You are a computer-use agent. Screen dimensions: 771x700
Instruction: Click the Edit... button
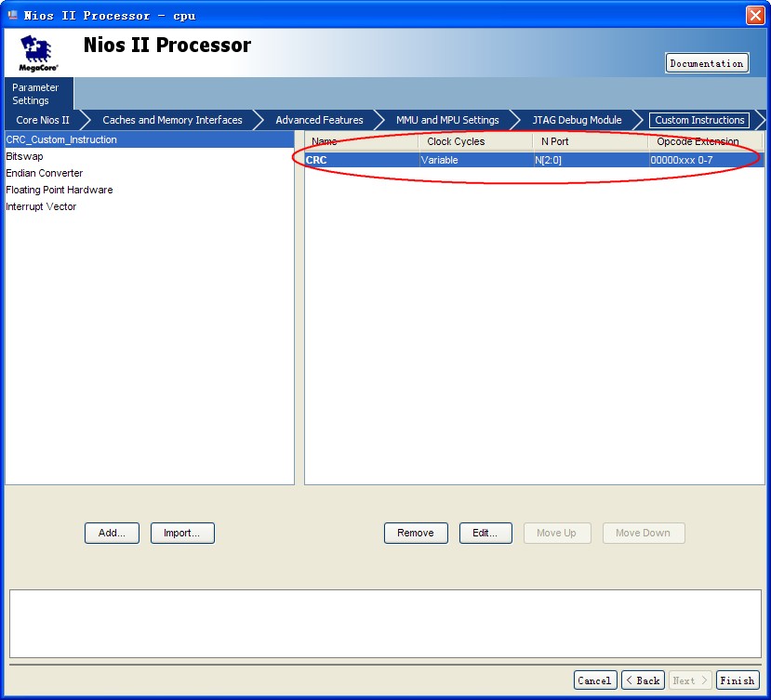485,533
